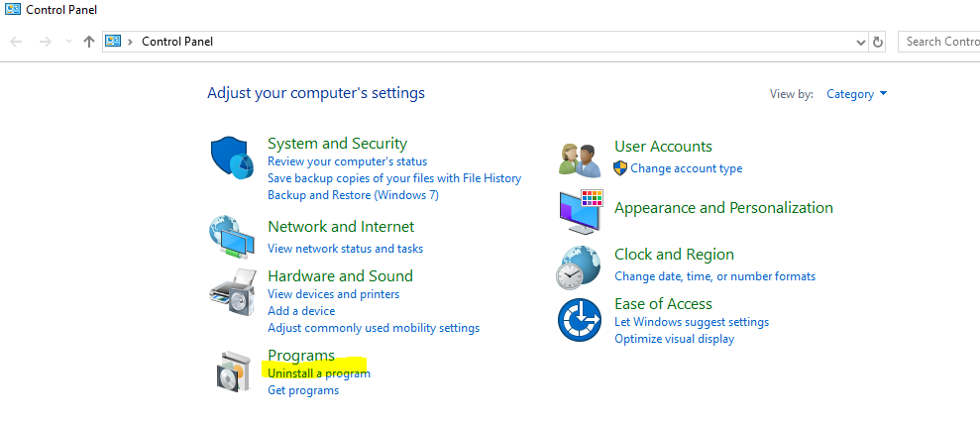The image size is (980, 424).
Task: Open the Ease of Access icon
Action: [x=579, y=320]
